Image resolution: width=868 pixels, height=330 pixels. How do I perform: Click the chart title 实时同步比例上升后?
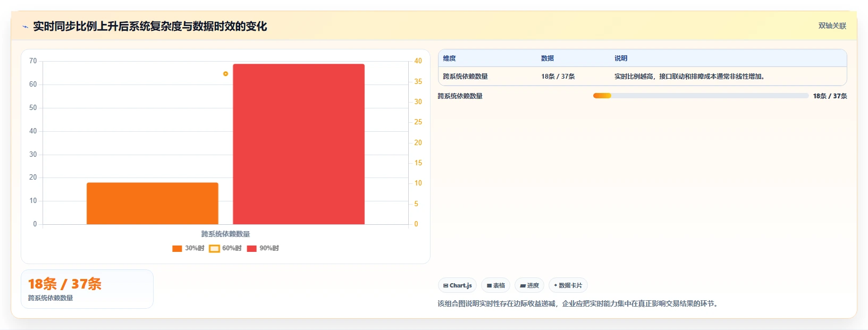tap(150, 27)
